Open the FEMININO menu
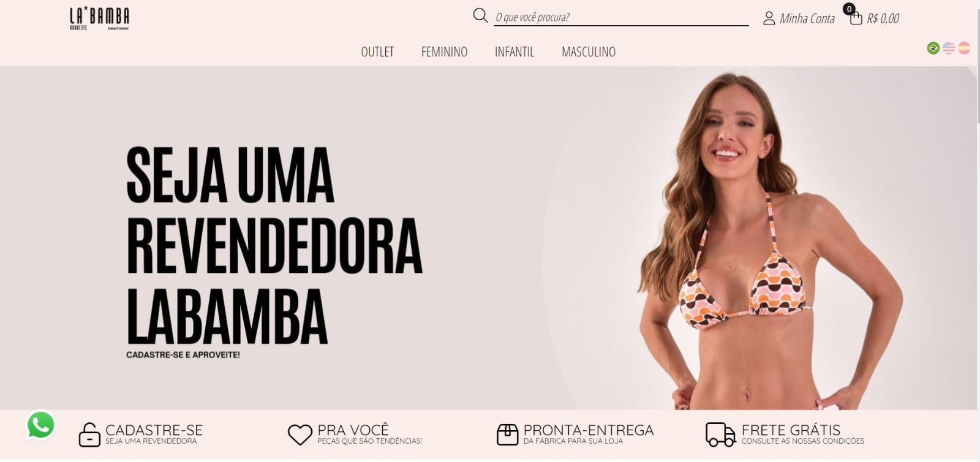980x462 pixels. 444,52
